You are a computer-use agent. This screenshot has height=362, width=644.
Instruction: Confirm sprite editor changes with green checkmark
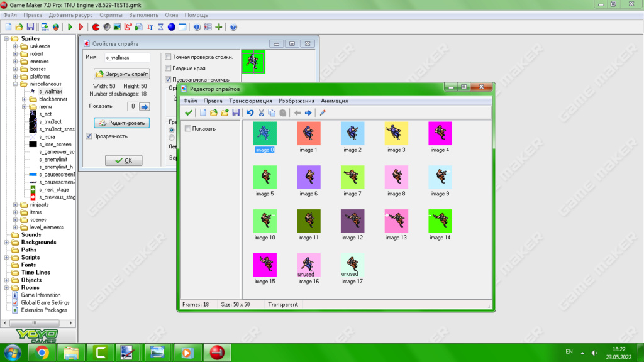point(189,112)
